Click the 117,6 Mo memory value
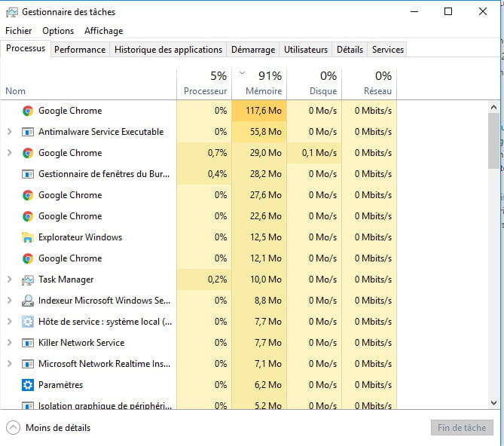 (x=264, y=111)
